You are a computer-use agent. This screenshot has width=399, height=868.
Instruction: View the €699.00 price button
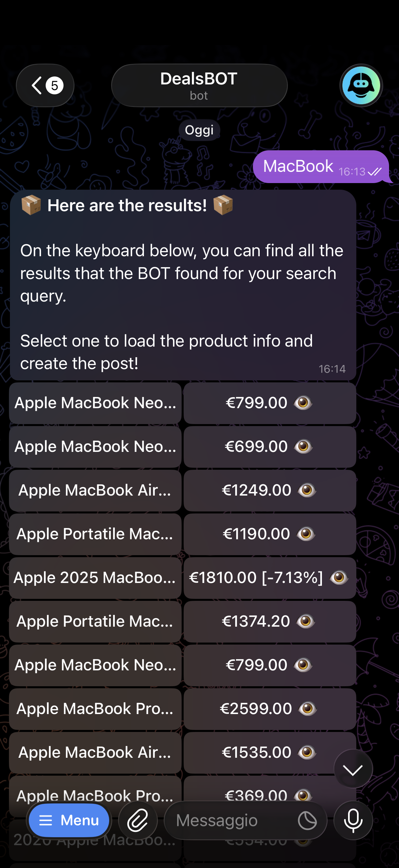tap(270, 447)
